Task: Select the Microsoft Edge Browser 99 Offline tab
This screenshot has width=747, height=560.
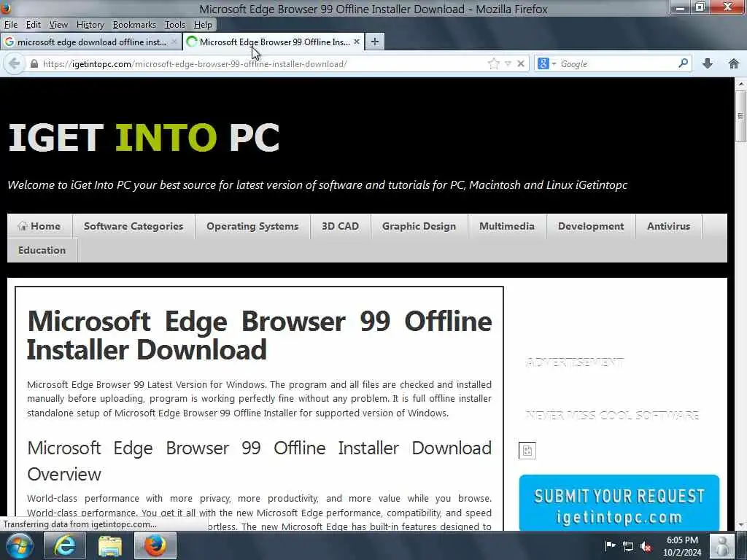Action: 274,42
